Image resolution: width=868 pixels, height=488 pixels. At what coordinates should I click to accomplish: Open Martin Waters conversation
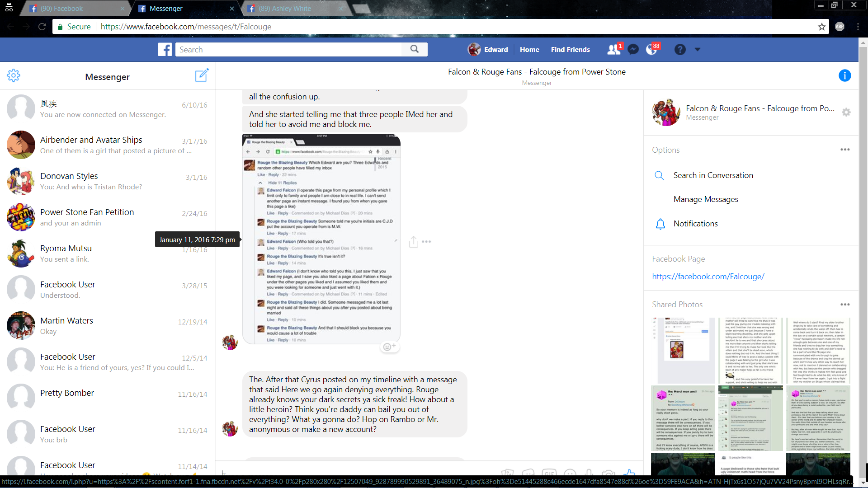(x=107, y=326)
